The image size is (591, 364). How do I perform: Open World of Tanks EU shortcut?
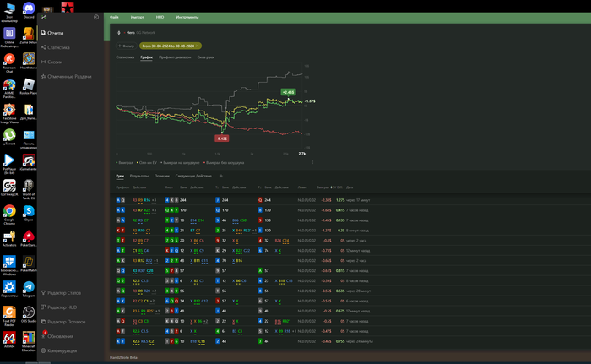pos(29,189)
